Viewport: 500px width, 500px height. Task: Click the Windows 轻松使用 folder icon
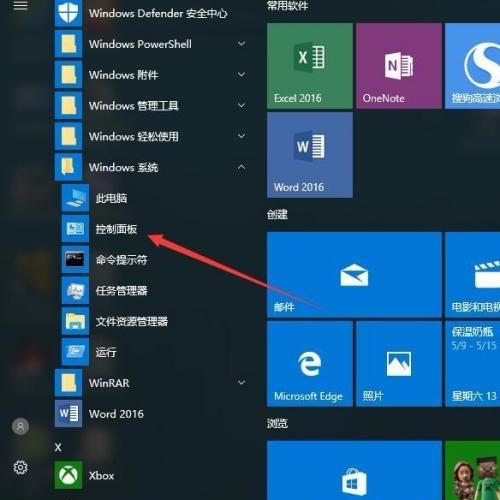point(68,136)
